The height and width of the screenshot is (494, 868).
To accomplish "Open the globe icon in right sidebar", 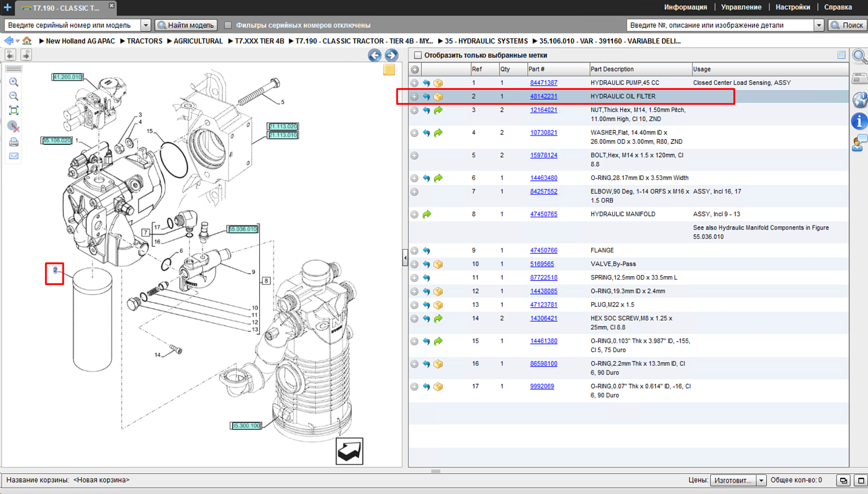I will [x=859, y=100].
